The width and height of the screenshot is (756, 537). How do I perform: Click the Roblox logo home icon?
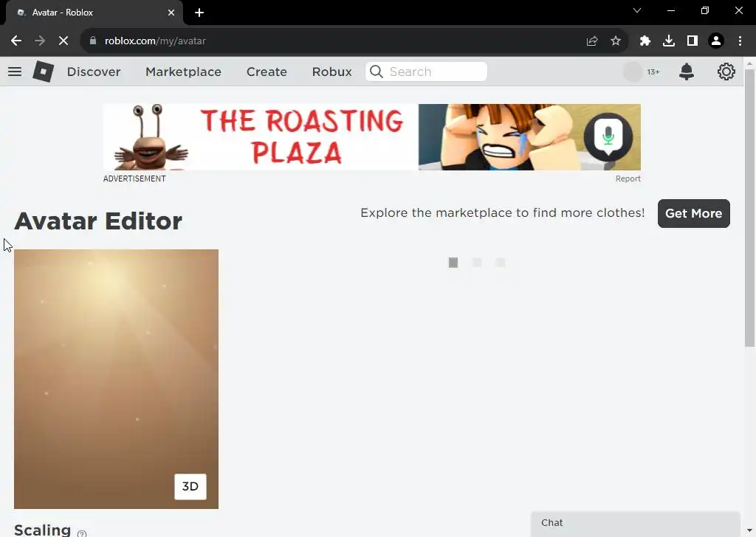pos(43,72)
